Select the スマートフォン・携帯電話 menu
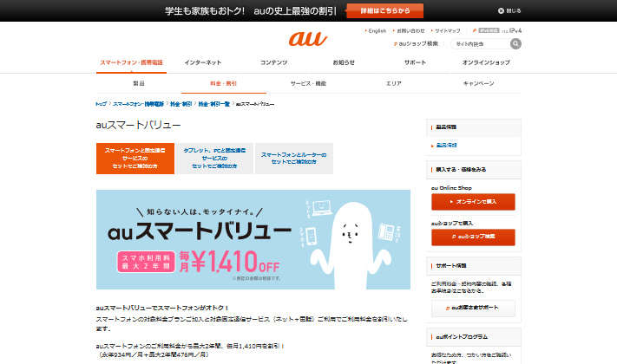The image size is (617, 364). click(x=131, y=62)
